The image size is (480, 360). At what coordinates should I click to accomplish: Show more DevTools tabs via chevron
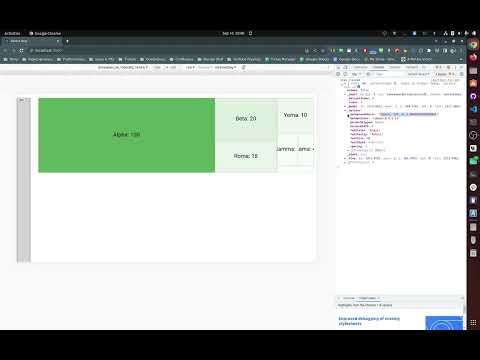pyautogui.click(x=424, y=67)
